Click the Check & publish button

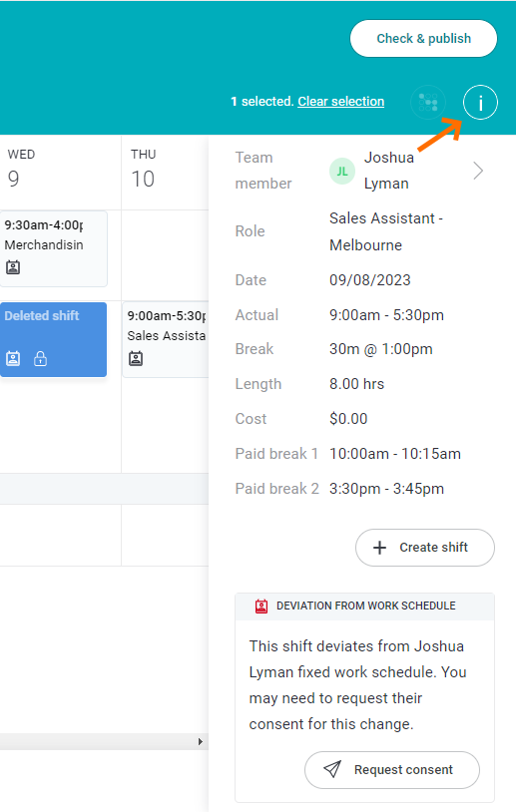point(423,38)
